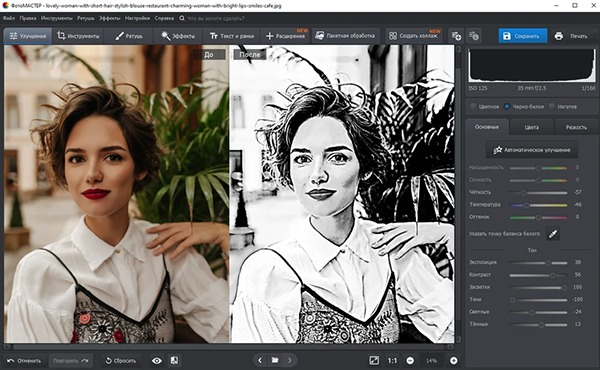Zoom in with the plus icon
Screen dimensions: 600x370
pyautogui.click(x=453, y=360)
